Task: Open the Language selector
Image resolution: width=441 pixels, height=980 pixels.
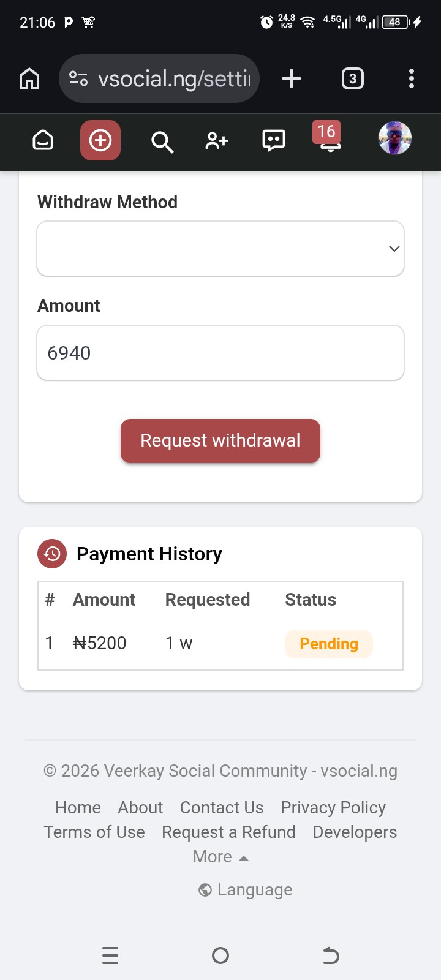Action: pos(246,889)
